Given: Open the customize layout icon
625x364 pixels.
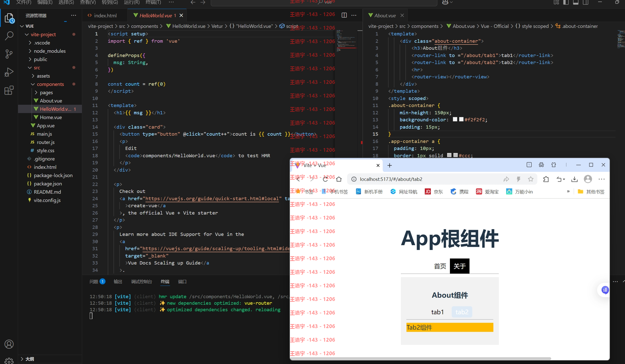Looking at the screenshot, I should [556, 2].
